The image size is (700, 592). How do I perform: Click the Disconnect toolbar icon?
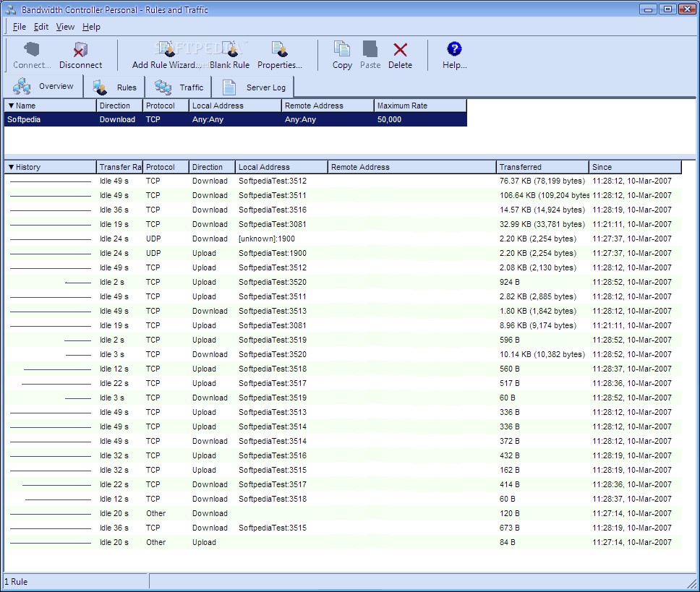(80, 54)
